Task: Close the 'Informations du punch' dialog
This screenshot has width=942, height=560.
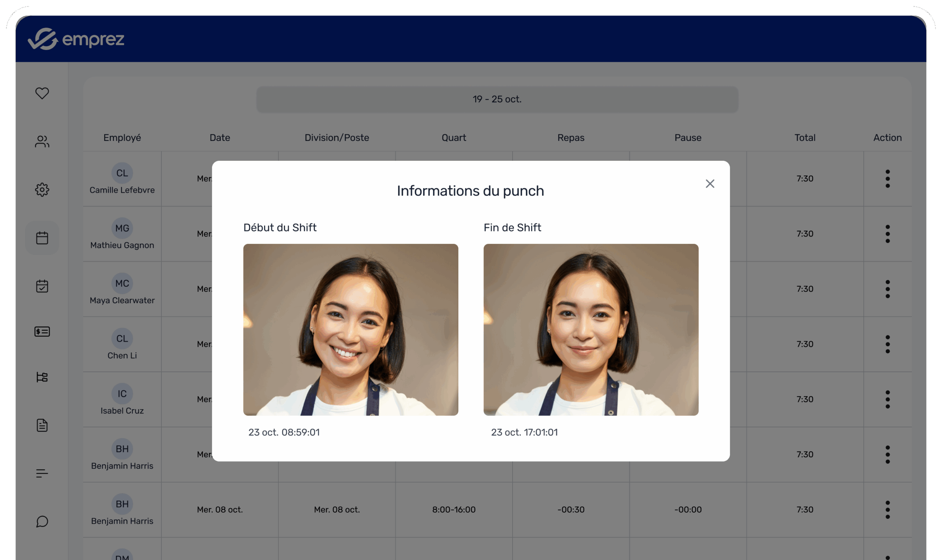Action: tap(710, 184)
